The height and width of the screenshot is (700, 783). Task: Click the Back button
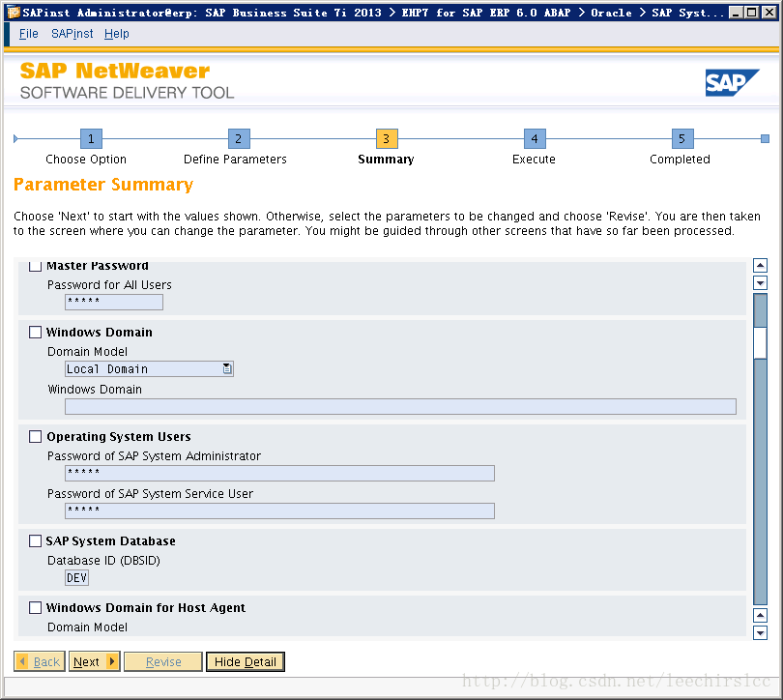[40, 661]
